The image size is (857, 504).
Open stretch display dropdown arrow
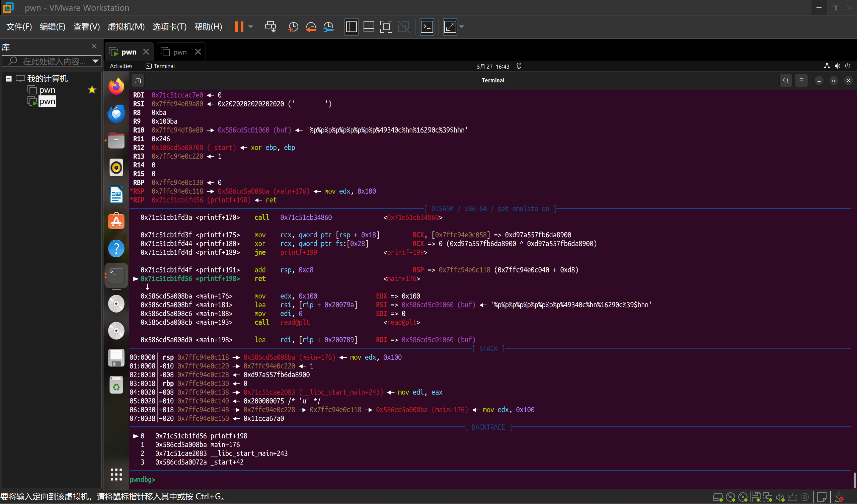coord(462,26)
